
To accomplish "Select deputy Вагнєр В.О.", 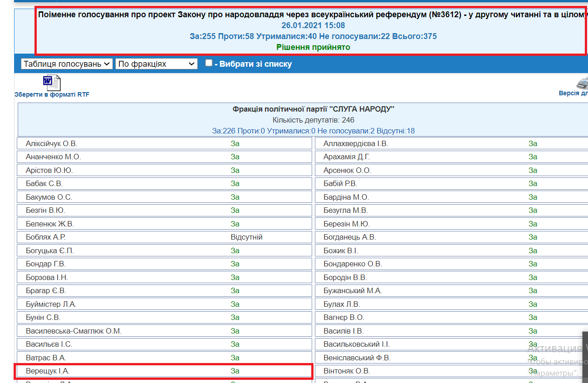I will 344,318.
